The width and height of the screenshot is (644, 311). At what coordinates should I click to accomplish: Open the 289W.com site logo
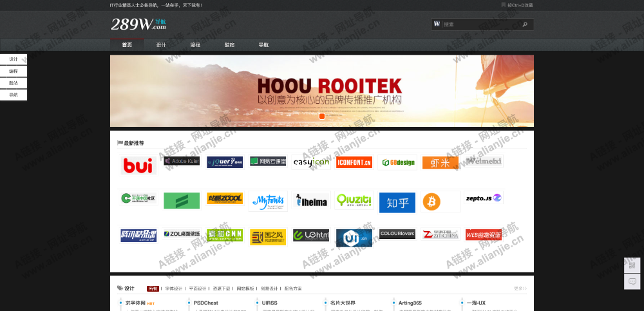(x=138, y=24)
